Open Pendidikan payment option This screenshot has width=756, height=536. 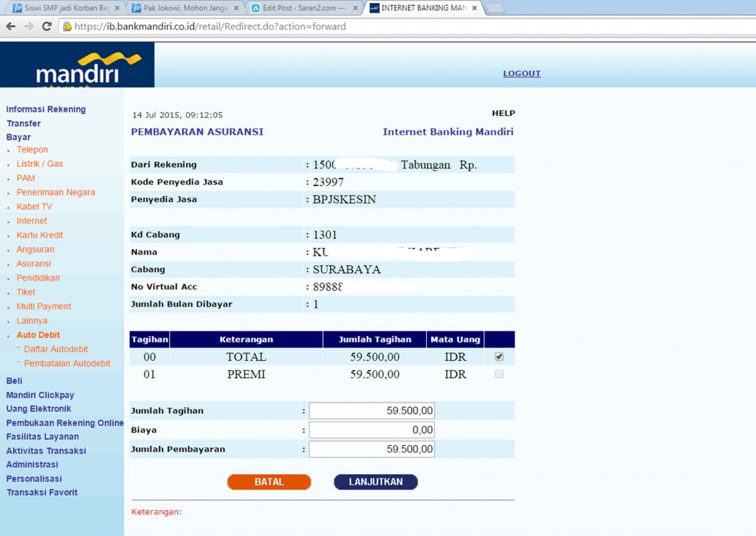[x=38, y=278]
